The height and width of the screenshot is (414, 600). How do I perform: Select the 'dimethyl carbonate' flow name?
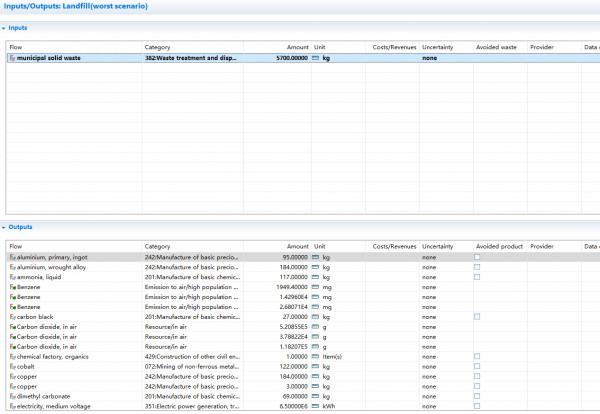tap(44, 396)
